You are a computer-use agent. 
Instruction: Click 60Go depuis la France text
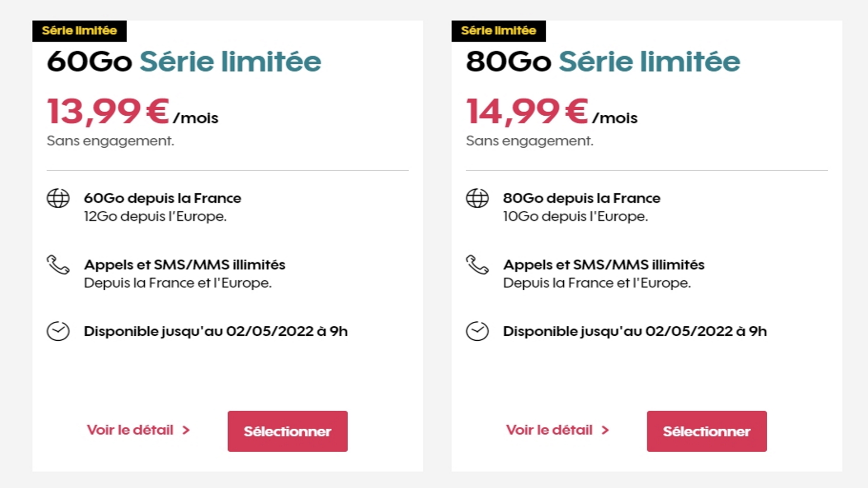tap(163, 198)
